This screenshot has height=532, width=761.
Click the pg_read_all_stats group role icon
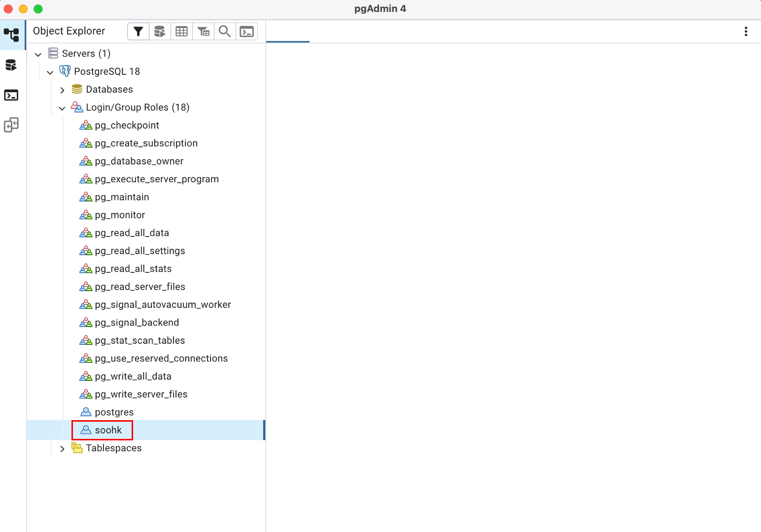[x=86, y=268]
